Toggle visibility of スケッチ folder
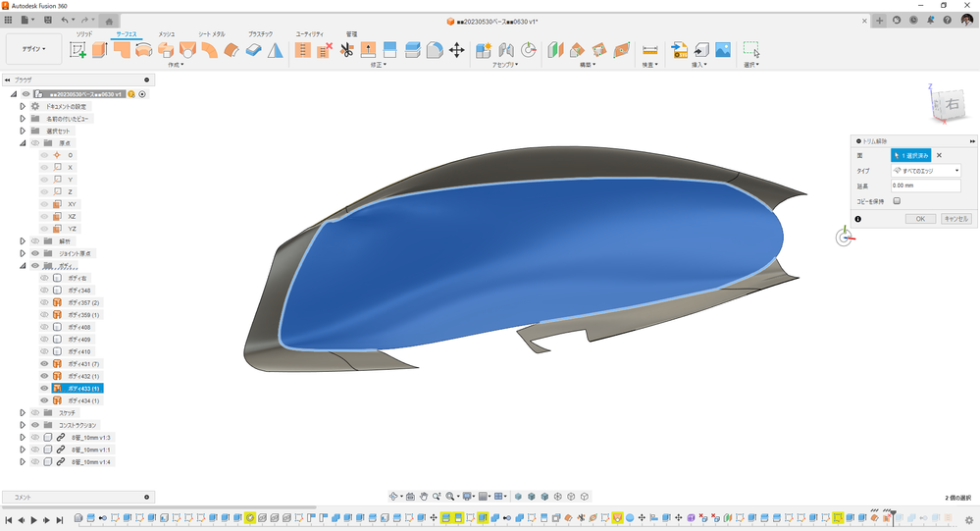 coord(35,413)
